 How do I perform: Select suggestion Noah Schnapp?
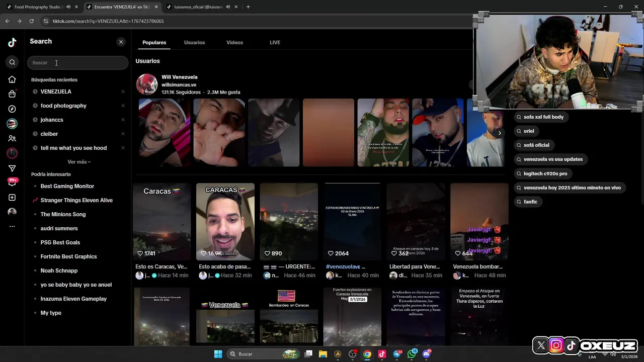pyautogui.click(x=59, y=270)
